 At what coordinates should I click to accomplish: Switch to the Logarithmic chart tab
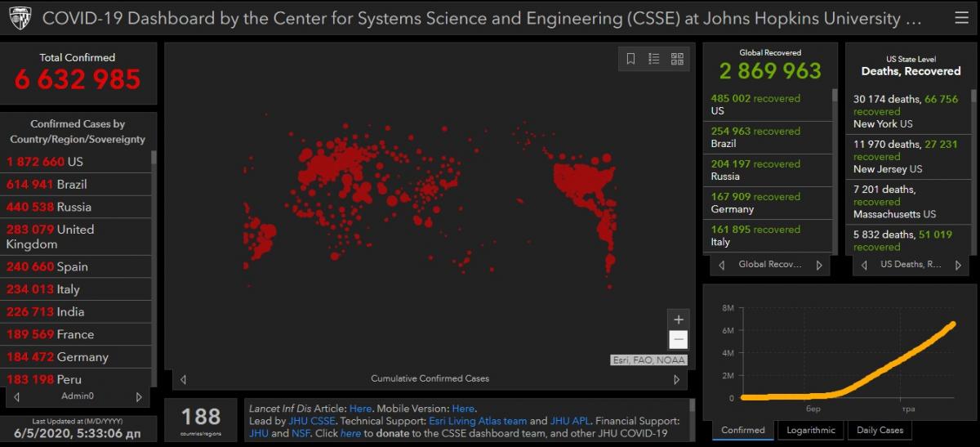click(810, 430)
